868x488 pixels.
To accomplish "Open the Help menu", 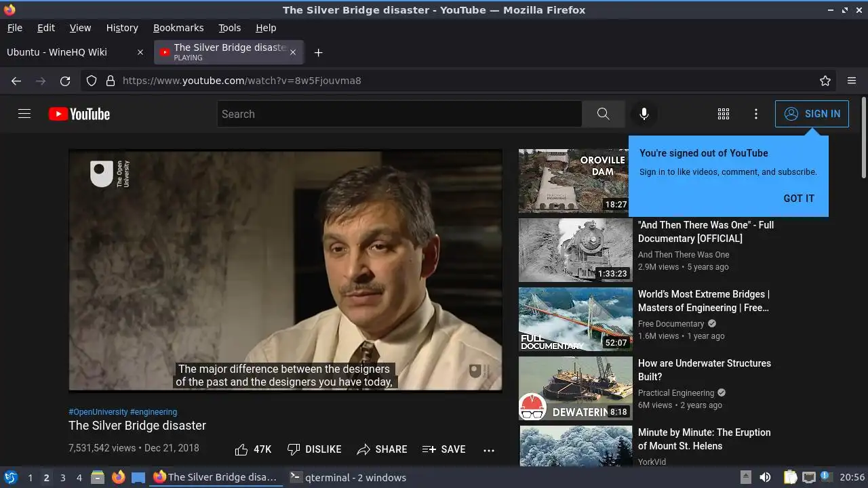I will [x=266, y=28].
